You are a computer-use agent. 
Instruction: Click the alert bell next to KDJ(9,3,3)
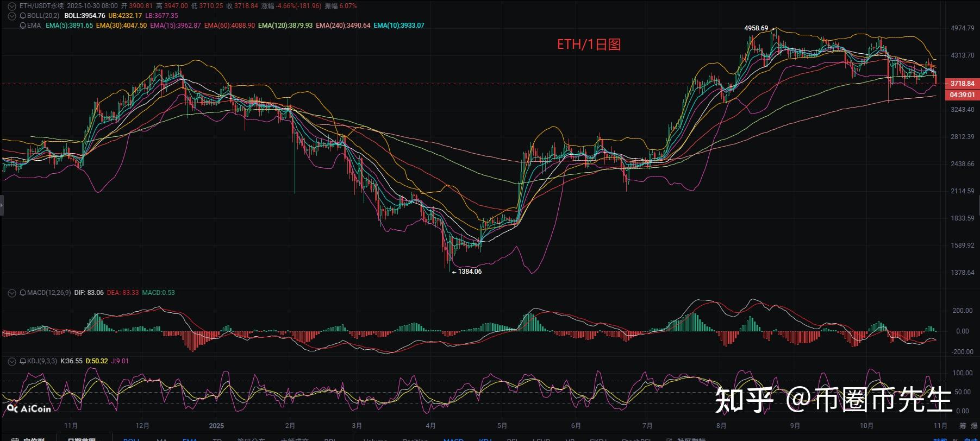23,361
